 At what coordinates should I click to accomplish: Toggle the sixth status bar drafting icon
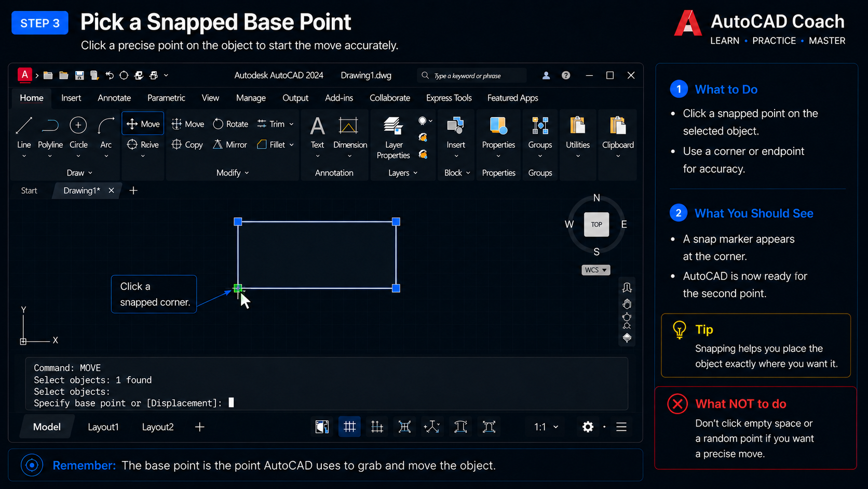point(460,427)
